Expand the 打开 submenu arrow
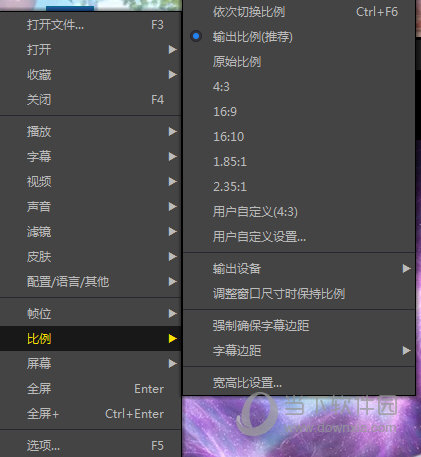 (172, 50)
